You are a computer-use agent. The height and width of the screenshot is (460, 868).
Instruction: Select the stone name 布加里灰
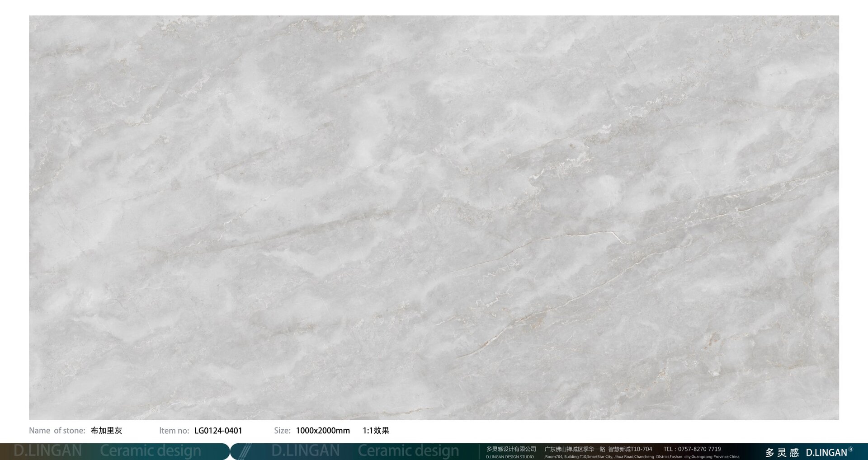[106, 431]
